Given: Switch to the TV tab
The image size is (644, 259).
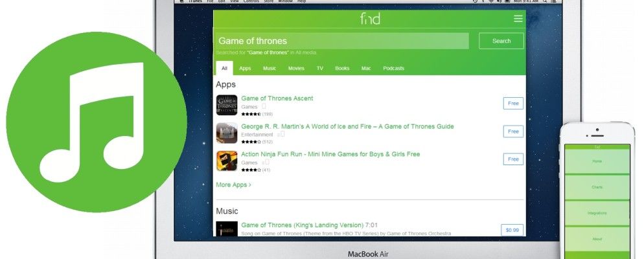Looking at the screenshot, I should (x=319, y=68).
